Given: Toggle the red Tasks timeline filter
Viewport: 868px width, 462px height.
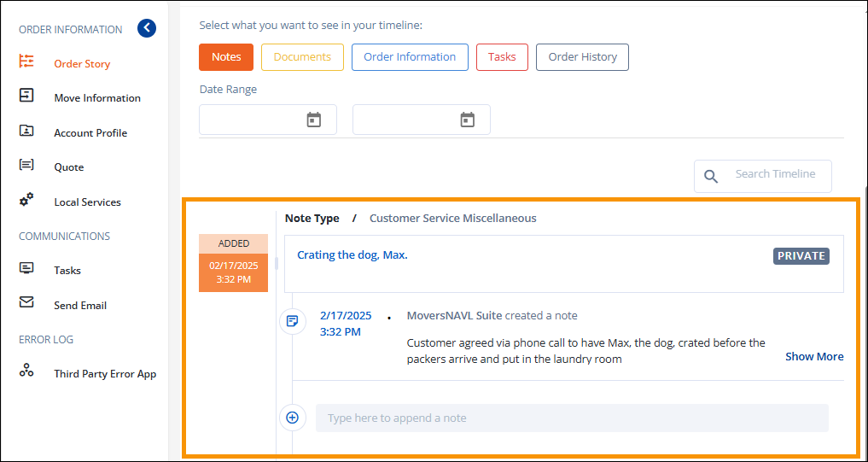Looking at the screenshot, I should [x=502, y=57].
